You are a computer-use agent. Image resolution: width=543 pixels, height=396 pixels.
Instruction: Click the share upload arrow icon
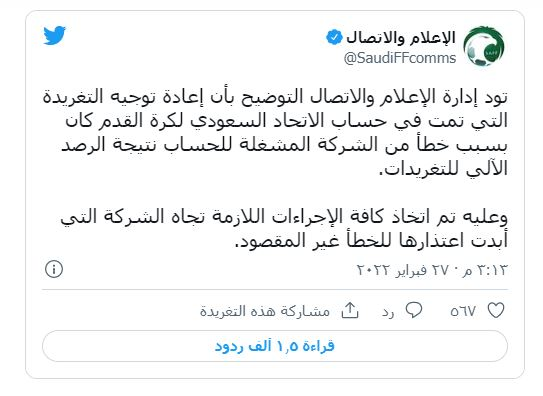point(350,310)
